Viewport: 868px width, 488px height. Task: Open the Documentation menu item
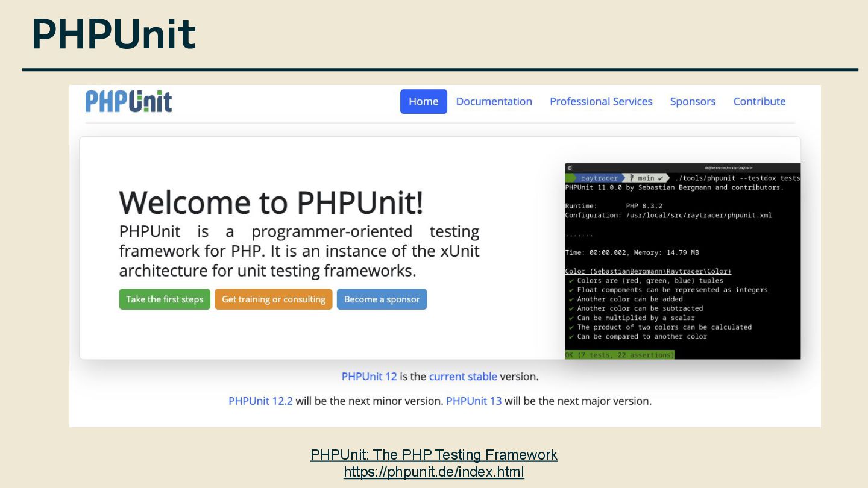[494, 101]
